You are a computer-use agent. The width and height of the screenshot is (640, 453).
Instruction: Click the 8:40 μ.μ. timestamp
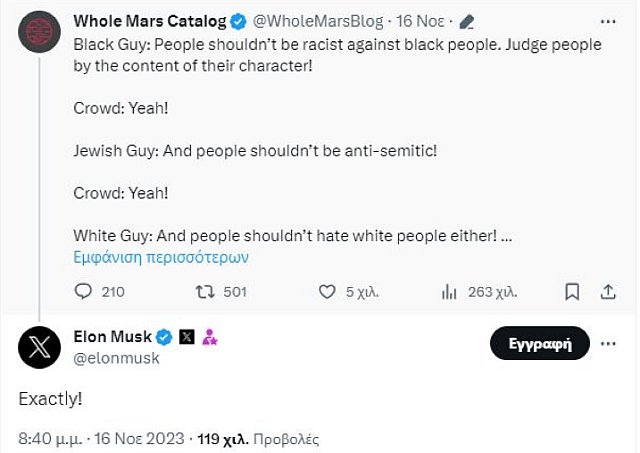coord(50,438)
